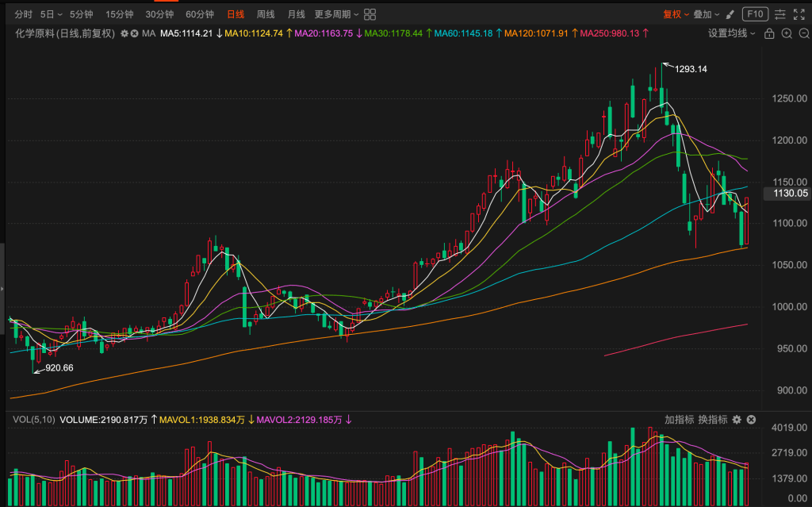Toggle the chart lock icon
This screenshot has height=507, width=812.
770,33
